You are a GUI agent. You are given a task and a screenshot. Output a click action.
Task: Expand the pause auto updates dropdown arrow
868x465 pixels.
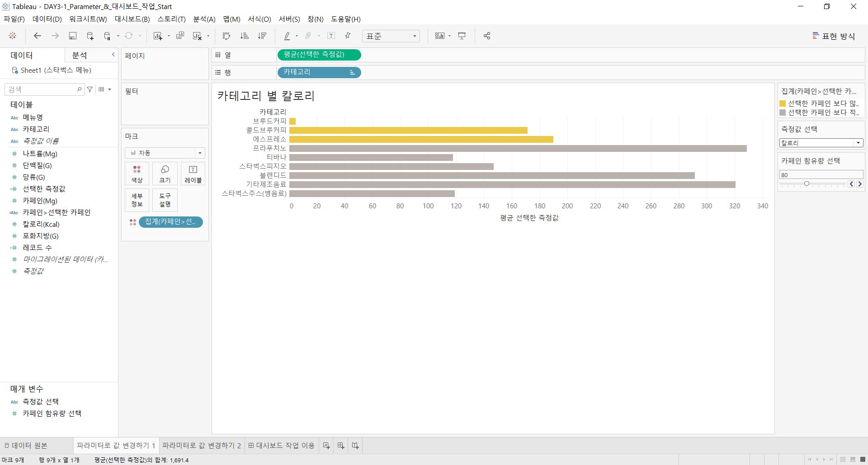click(x=118, y=36)
